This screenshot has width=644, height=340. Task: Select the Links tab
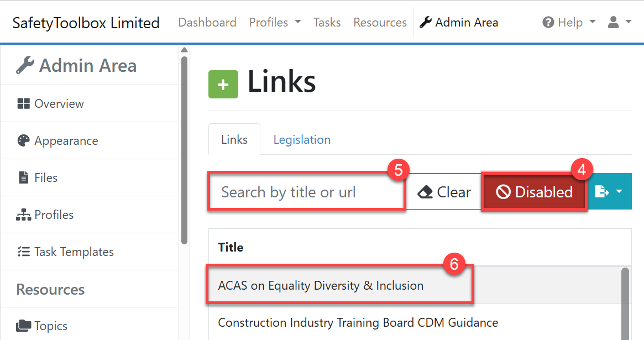(x=234, y=140)
